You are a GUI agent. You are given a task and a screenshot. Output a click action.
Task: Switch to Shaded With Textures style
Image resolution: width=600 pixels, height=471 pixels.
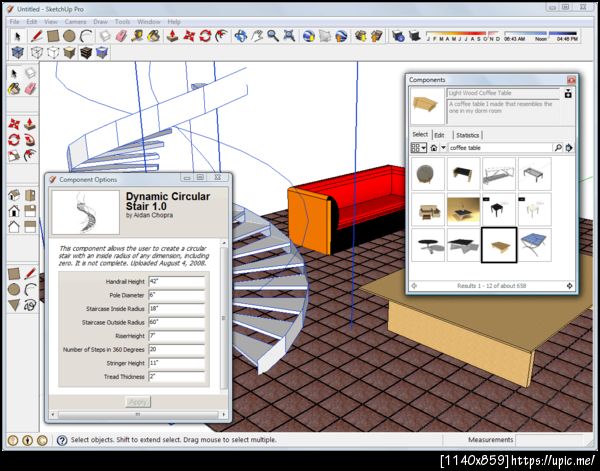86,52
